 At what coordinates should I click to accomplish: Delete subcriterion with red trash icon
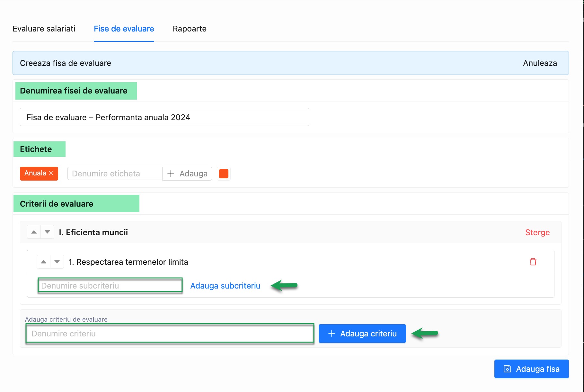coord(533,262)
